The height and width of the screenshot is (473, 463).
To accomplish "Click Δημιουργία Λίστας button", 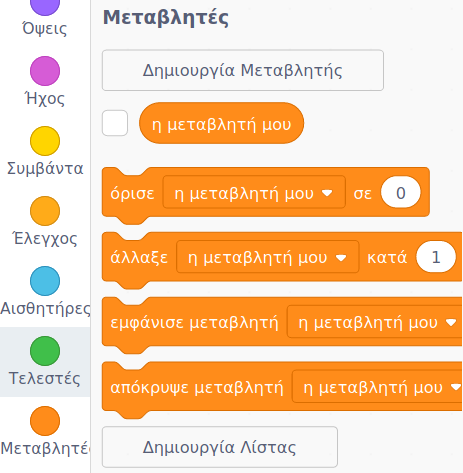I will click(220, 447).
